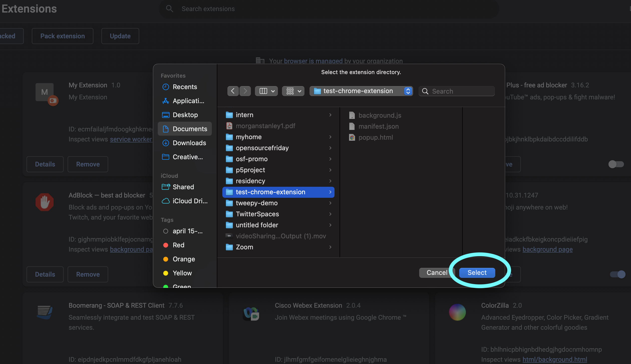Open iCloud Drive in the sidebar

[x=190, y=201]
